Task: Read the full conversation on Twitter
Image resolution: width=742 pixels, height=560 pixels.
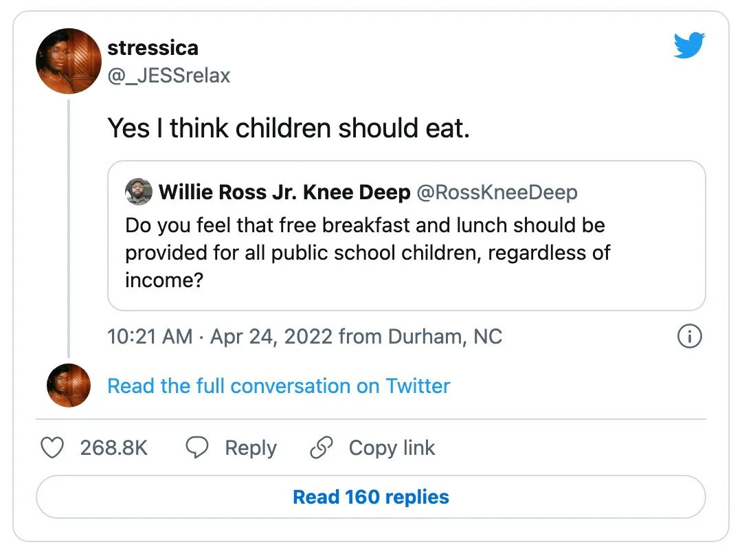Action: pyautogui.click(x=278, y=385)
